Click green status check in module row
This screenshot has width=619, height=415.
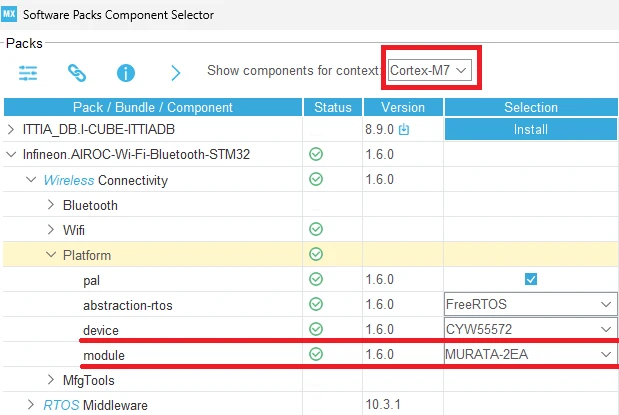(316, 355)
